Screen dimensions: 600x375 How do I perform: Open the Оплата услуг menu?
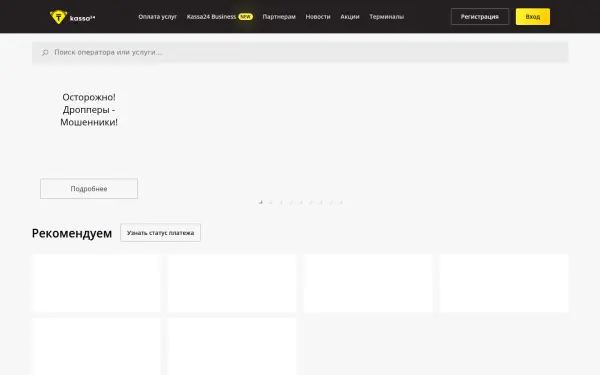157,17
